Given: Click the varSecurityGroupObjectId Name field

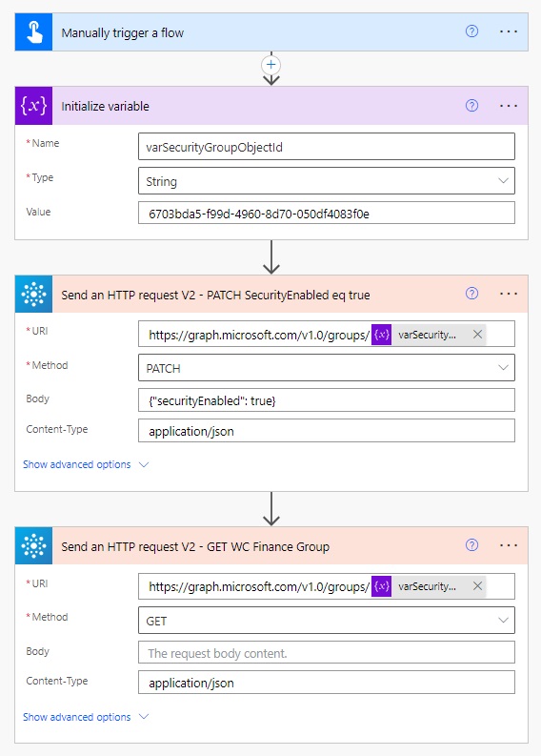Looking at the screenshot, I should (326, 147).
